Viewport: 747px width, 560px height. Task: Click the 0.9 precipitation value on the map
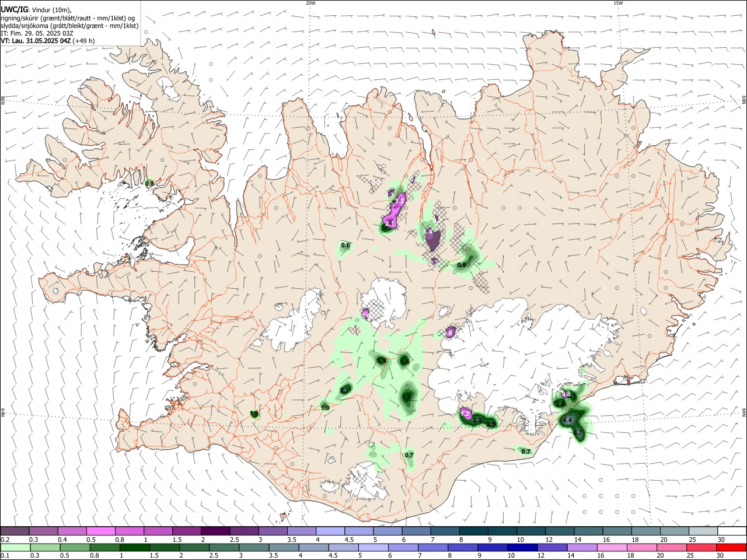click(462, 265)
